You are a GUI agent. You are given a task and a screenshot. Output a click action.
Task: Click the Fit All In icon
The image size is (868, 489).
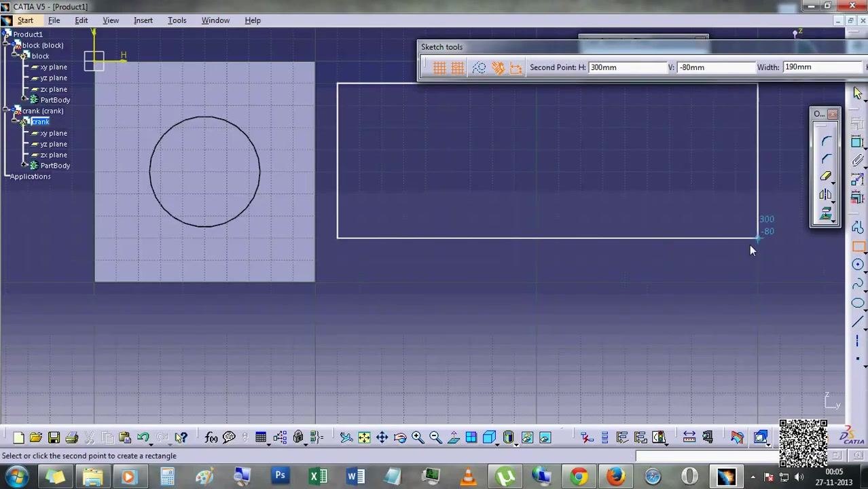364,437
